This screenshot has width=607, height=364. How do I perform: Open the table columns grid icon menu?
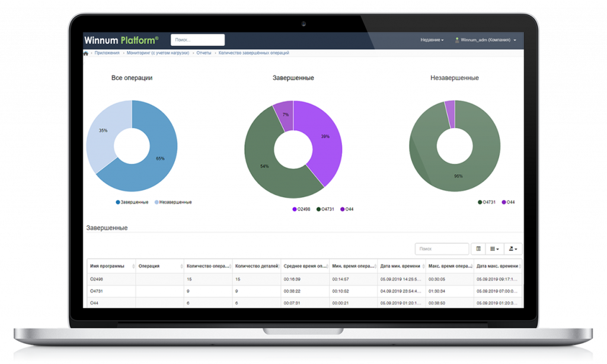tap(493, 249)
